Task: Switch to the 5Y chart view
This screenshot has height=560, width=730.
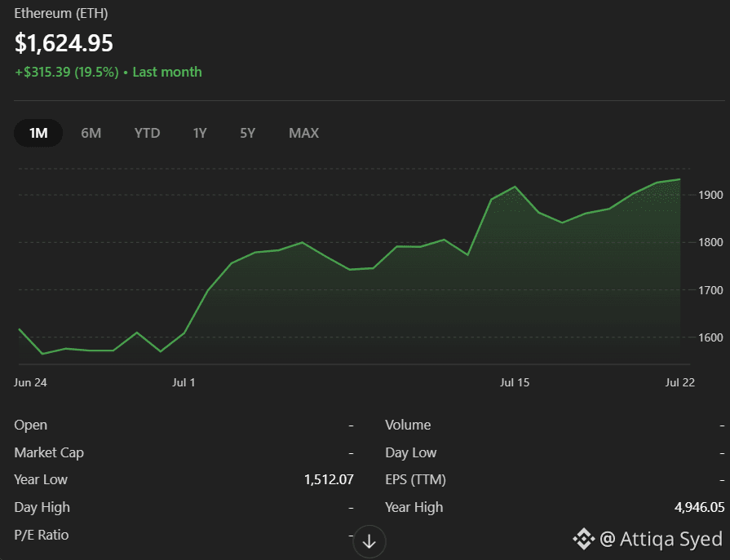Action: (247, 133)
